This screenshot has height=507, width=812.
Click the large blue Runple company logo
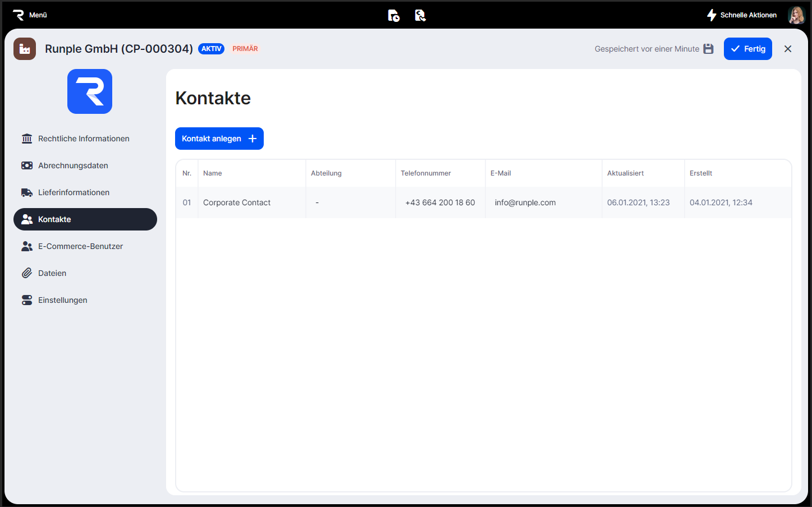pyautogui.click(x=90, y=91)
